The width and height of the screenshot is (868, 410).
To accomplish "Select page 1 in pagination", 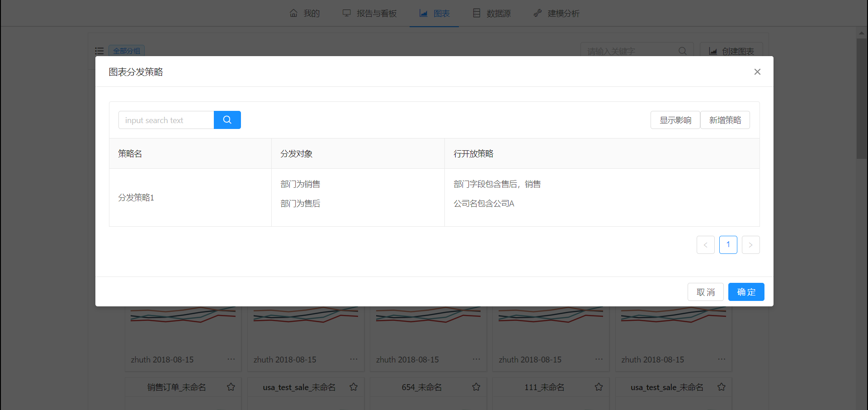I will (728, 245).
